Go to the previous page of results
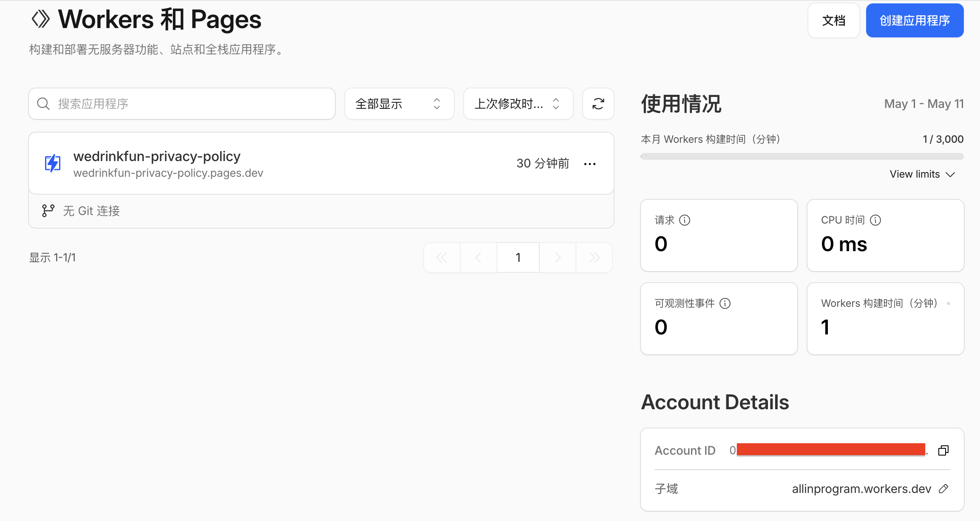 click(x=479, y=258)
